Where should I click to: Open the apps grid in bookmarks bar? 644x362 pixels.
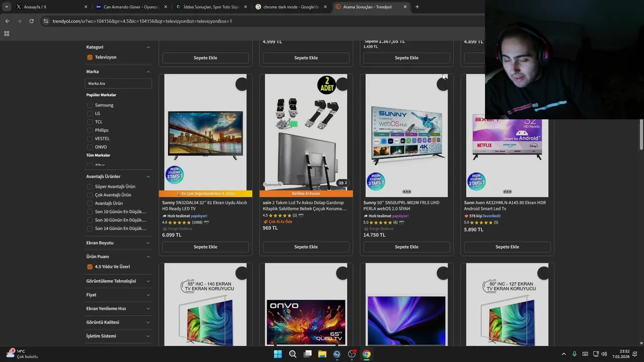[7, 34]
